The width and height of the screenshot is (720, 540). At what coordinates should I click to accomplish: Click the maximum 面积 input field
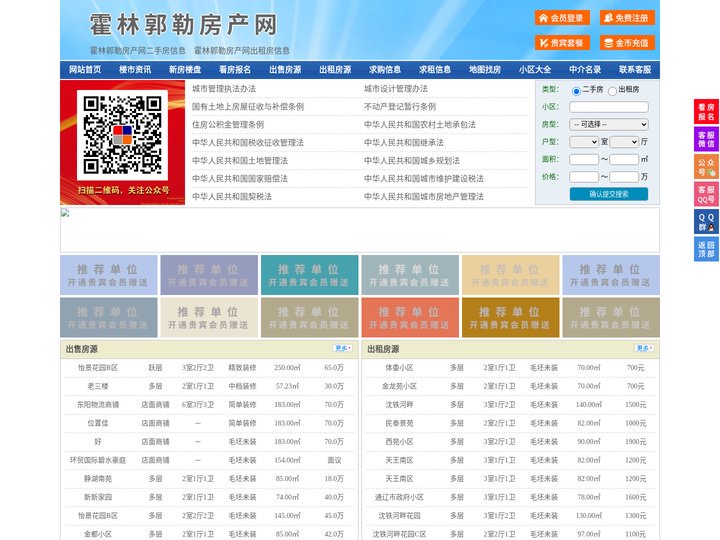tap(624, 159)
